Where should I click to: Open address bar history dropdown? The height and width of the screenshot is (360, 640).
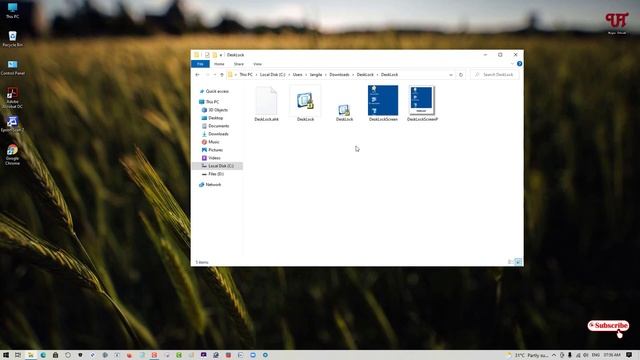(x=451, y=75)
